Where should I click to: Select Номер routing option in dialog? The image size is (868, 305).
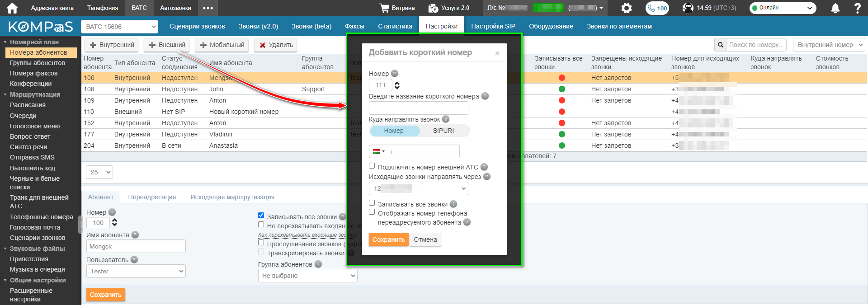tap(394, 131)
